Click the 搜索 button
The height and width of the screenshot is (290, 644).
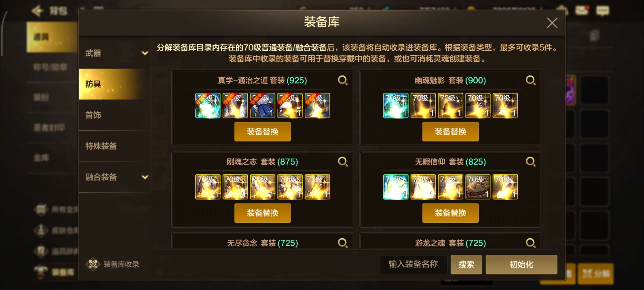(466, 264)
